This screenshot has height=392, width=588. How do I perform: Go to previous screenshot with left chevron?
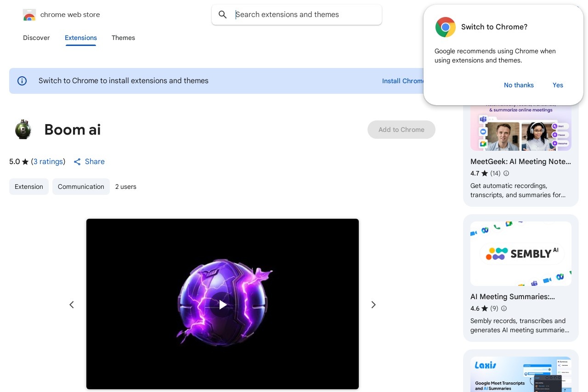coord(72,305)
